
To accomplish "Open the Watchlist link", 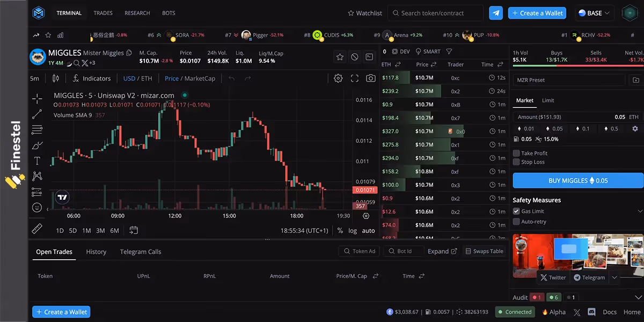I will coord(365,13).
